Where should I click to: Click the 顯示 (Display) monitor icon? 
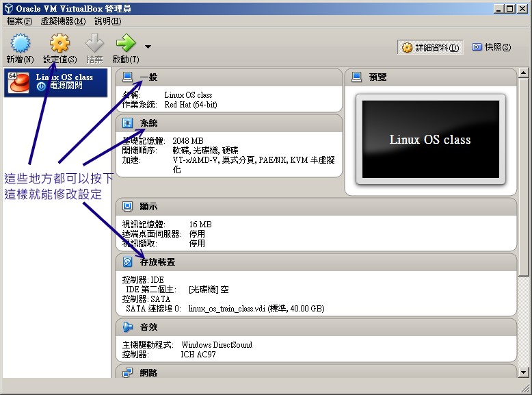(128, 206)
